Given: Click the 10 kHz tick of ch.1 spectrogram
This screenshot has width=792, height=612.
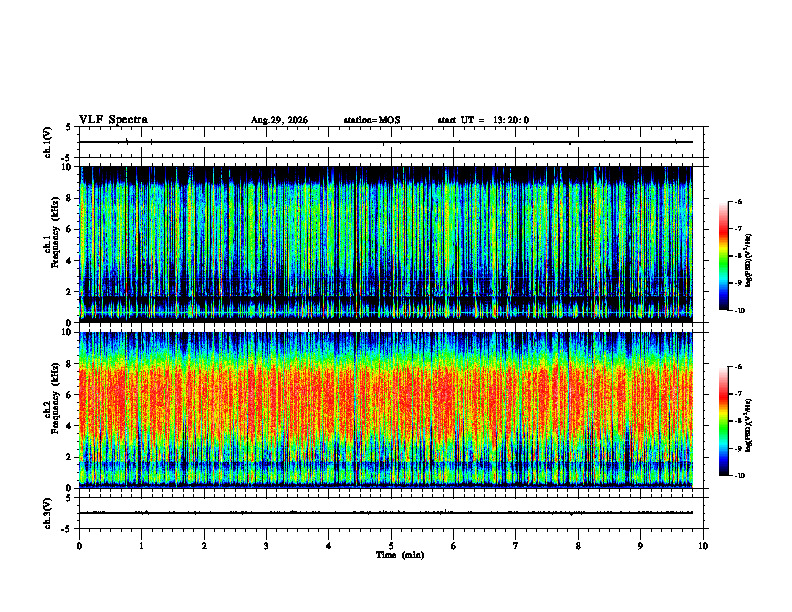Looking at the screenshot, I should [70, 167].
